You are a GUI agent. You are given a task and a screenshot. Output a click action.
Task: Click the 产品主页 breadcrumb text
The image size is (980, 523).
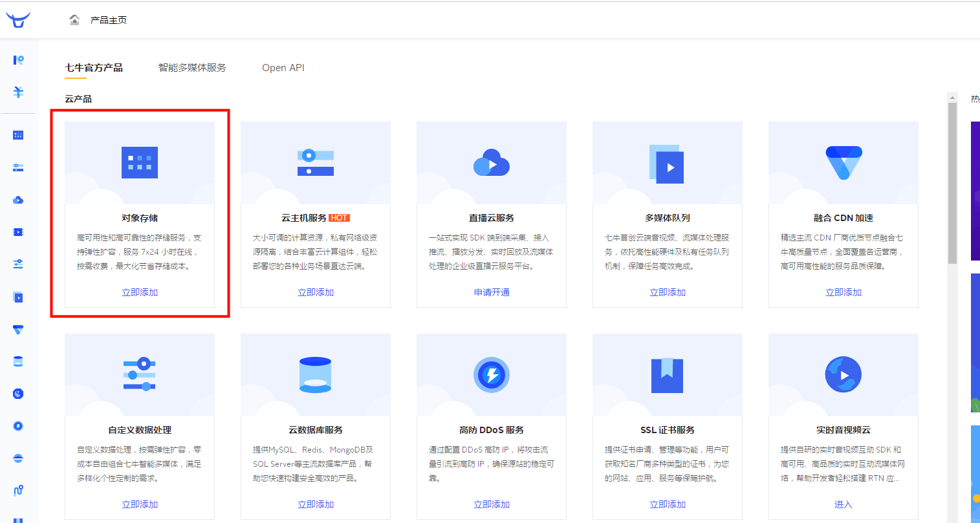click(x=109, y=20)
